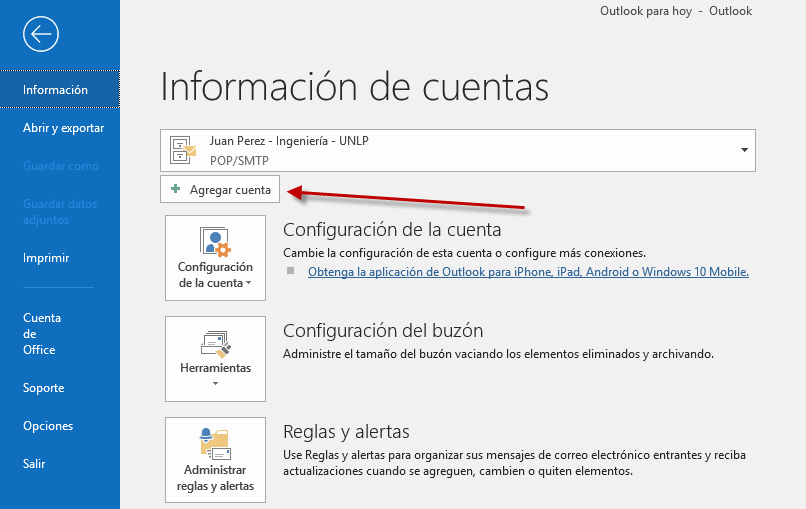Click the Herramientas mailbox cleanup icon
The image size is (806, 509).
point(215,343)
